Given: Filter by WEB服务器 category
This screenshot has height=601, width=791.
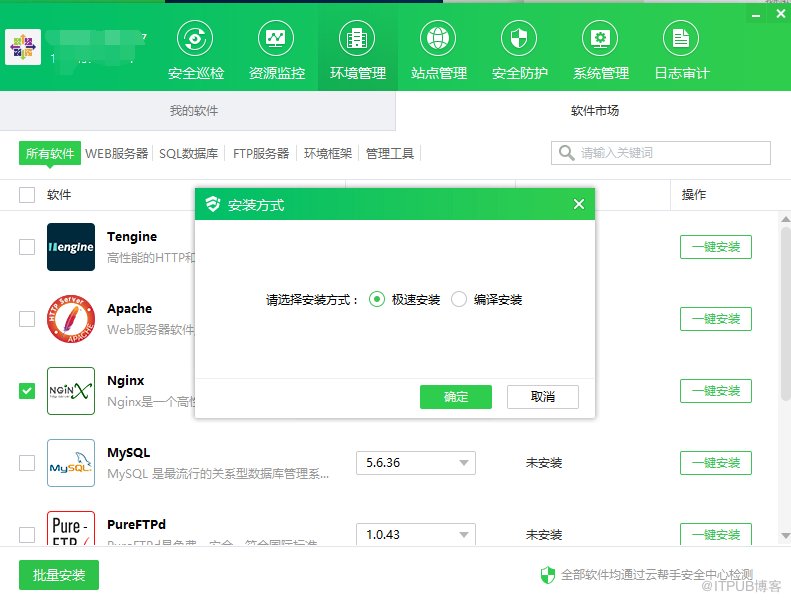Looking at the screenshot, I should coord(117,153).
